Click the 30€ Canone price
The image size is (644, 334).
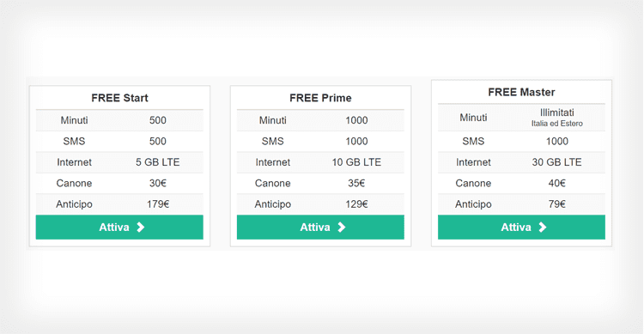[158, 183]
